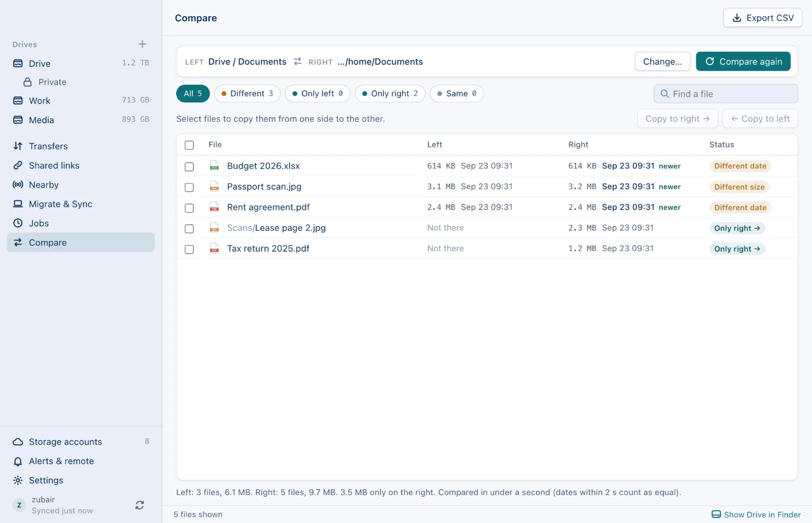The height and width of the screenshot is (523, 812).
Task: Click Compare again button
Action: click(743, 61)
